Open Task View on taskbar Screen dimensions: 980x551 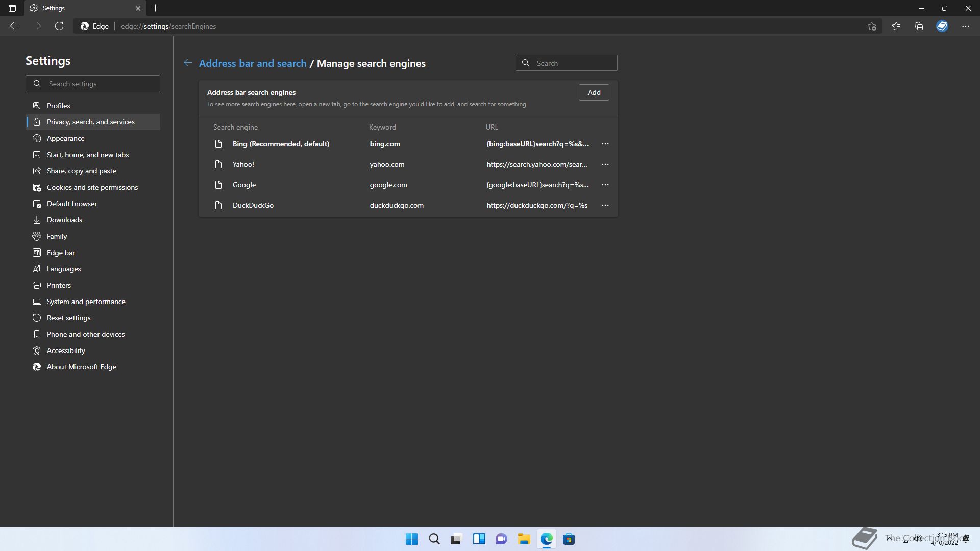[x=456, y=539]
